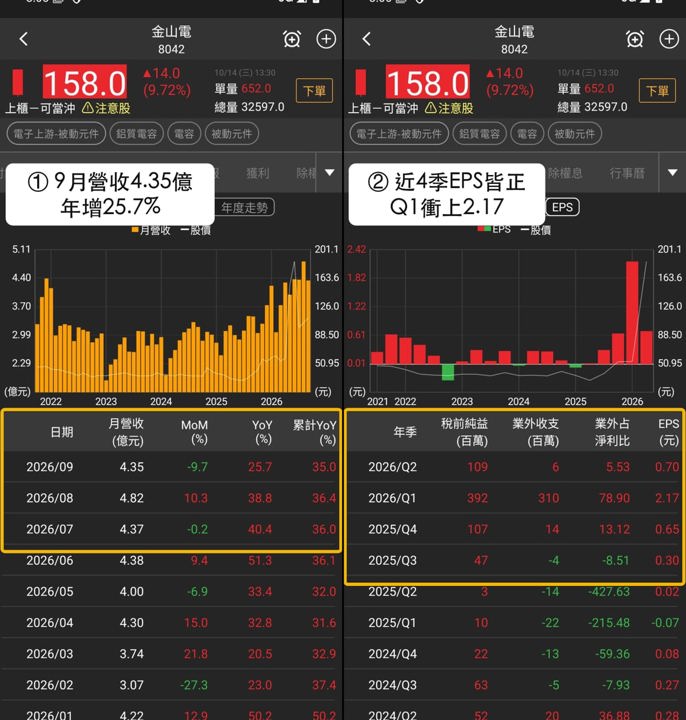
Task: Open 電子上游-被動元件 tag in left panel
Action: 56,134
